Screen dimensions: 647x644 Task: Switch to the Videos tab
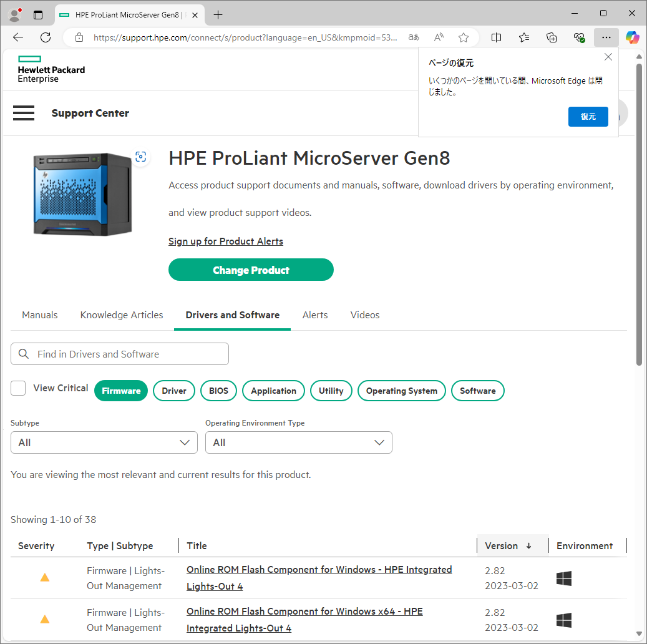tap(365, 315)
